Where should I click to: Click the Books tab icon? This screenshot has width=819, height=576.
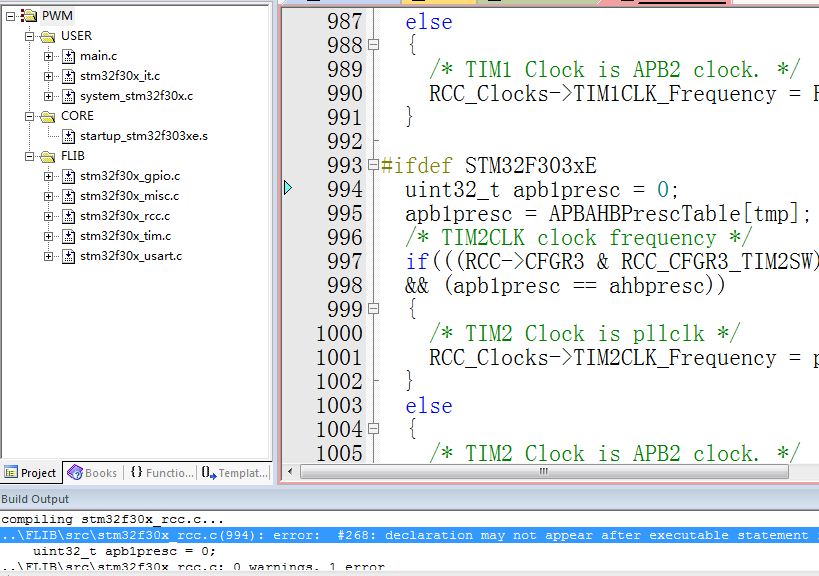[x=75, y=472]
